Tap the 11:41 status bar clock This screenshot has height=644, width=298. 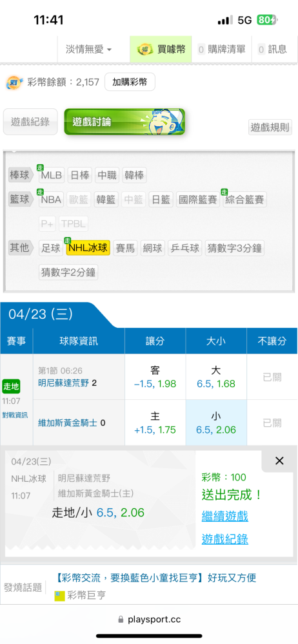(48, 20)
